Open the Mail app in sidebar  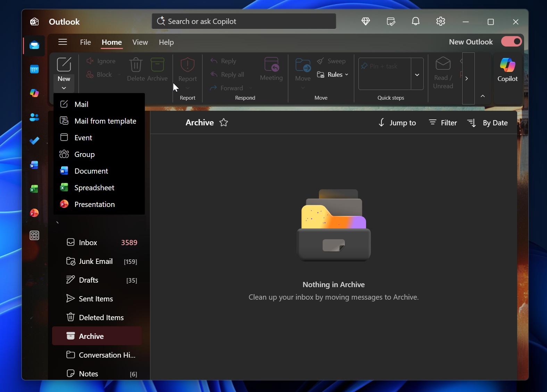pos(34,45)
